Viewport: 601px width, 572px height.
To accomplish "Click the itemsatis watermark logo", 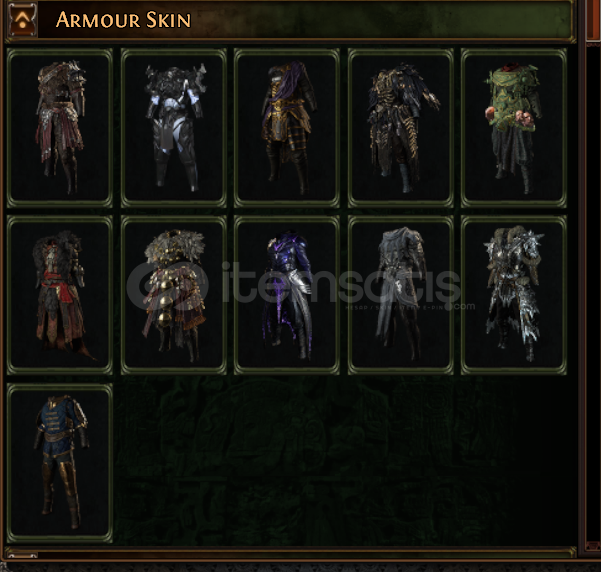I will [167, 286].
